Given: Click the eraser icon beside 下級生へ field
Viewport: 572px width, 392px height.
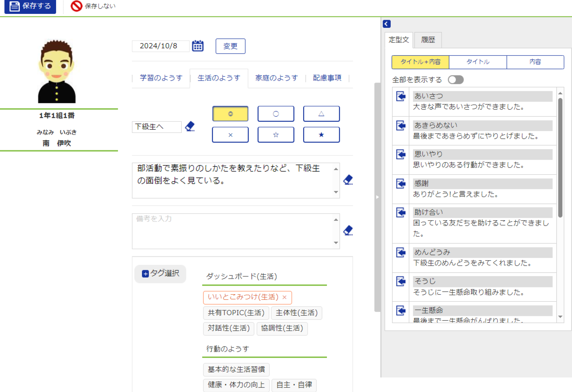Looking at the screenshot, I should pos(190,126).
